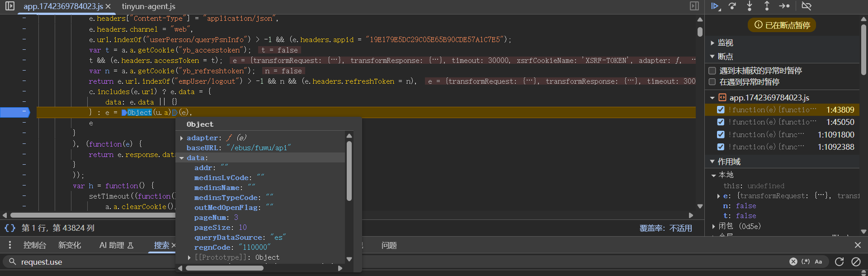Viewport: 868px width, 276px height.
Task: Click the single Step debugger icon
Action: 784,6
